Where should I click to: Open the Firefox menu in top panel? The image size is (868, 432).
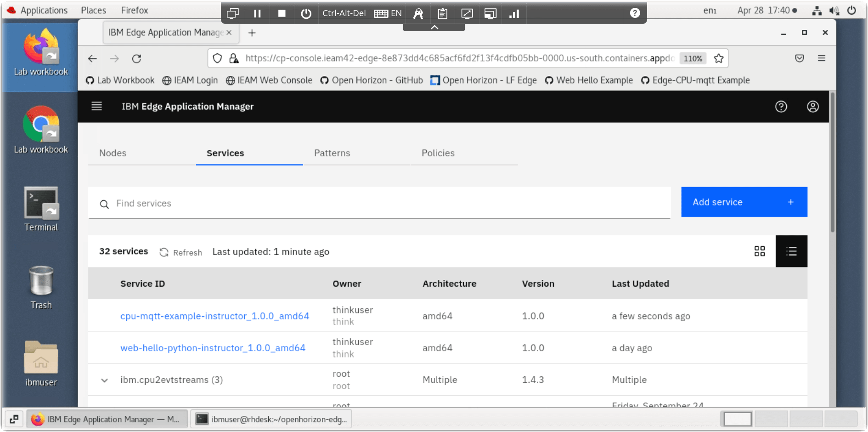tap(135, 10)
